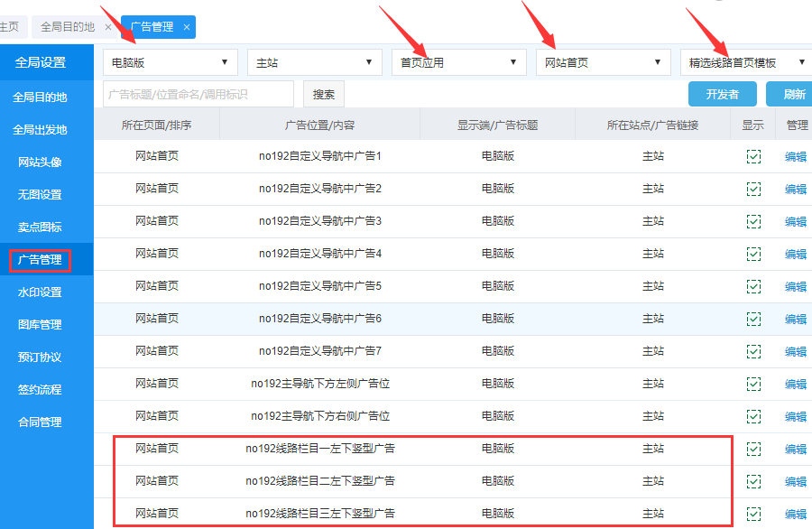
Task: Click the 开发者 button
Action: pos(722,94)
